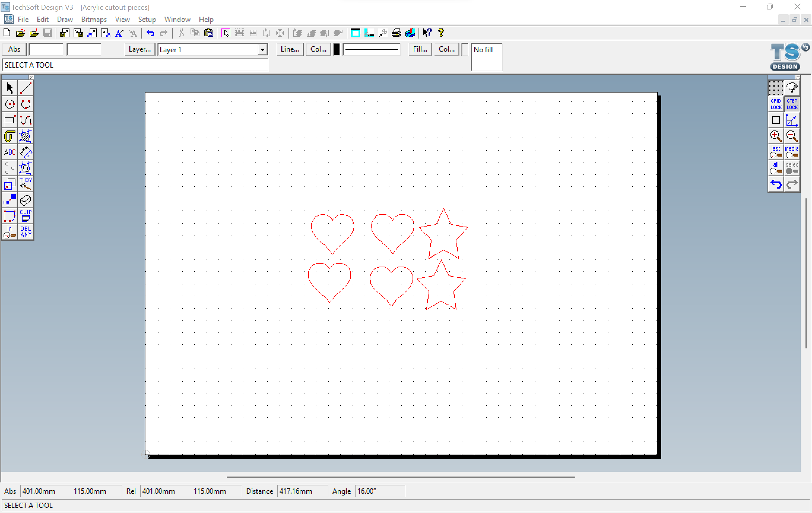Image resolution: width=812 pixels, height=513 pixels.
Task: Zoom to show all objects
Action: pyautogui.click(x=775, y=168)
